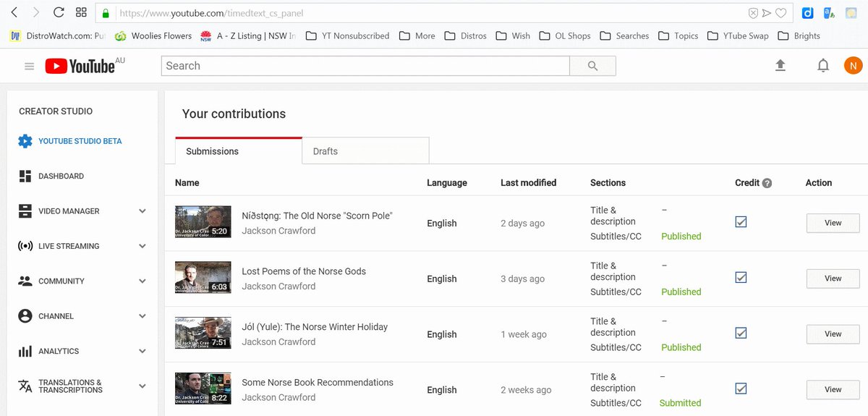Open Analytics in sidebar

(x=48, y=351)
